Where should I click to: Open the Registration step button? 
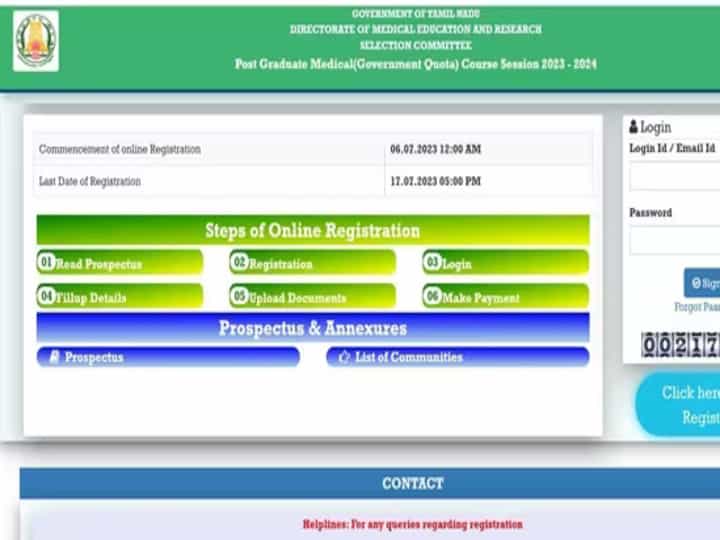click(313, 262)
